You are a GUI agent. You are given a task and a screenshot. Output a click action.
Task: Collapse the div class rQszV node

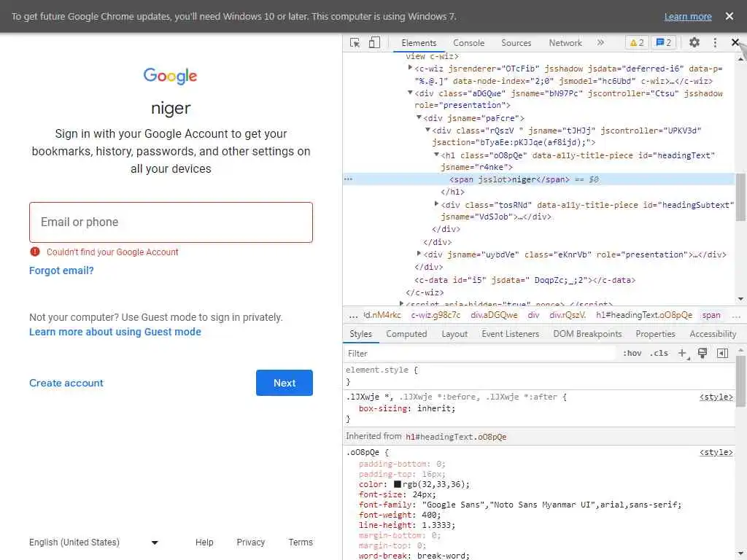point(427,130)
